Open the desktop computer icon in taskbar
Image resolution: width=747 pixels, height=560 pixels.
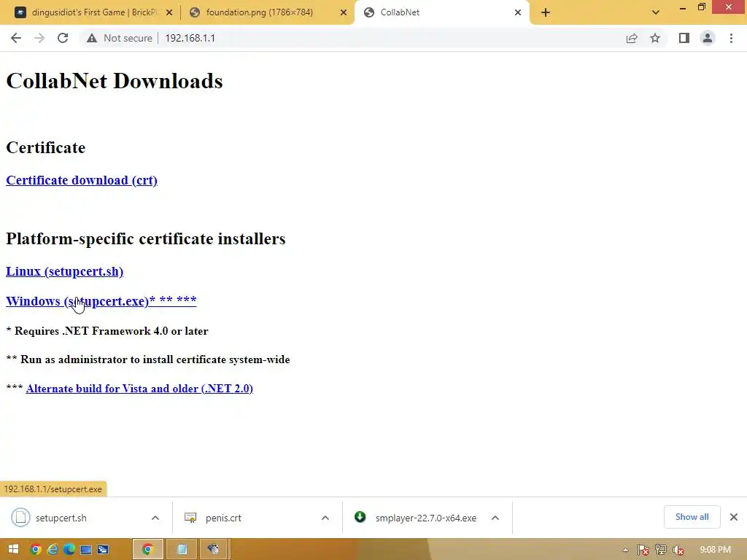tap(86, 550)
